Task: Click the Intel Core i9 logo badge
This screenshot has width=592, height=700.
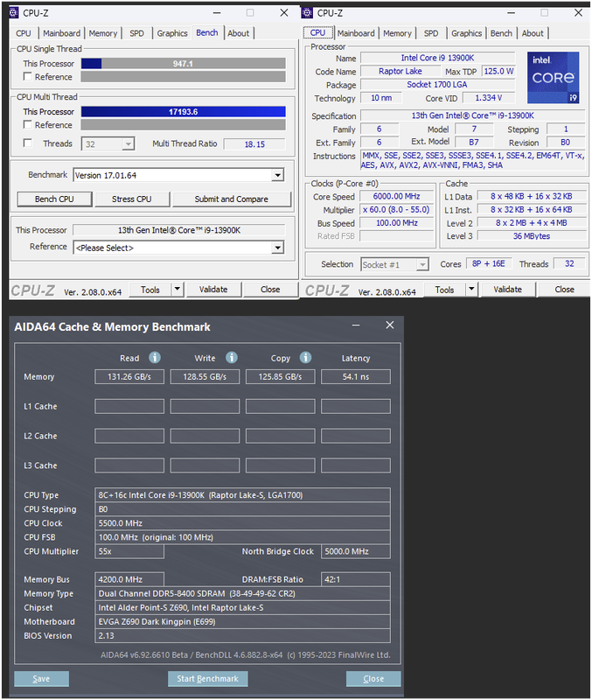Action: (554, 78)
